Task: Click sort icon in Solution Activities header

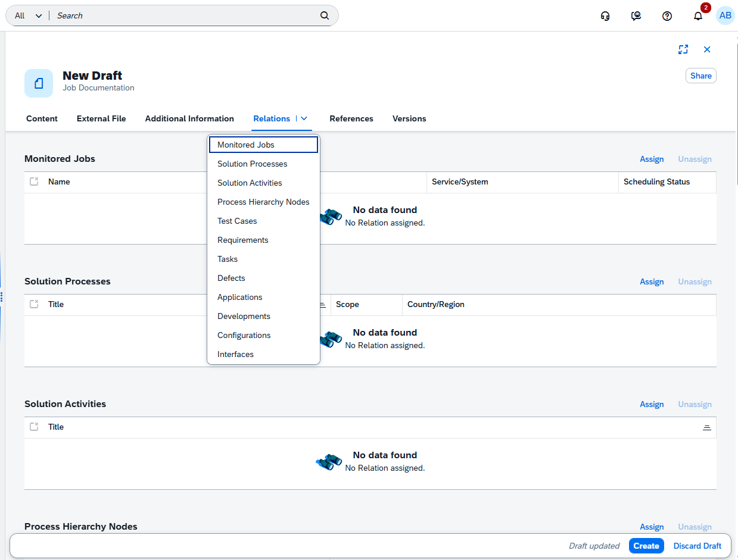Action: point(706,427)
